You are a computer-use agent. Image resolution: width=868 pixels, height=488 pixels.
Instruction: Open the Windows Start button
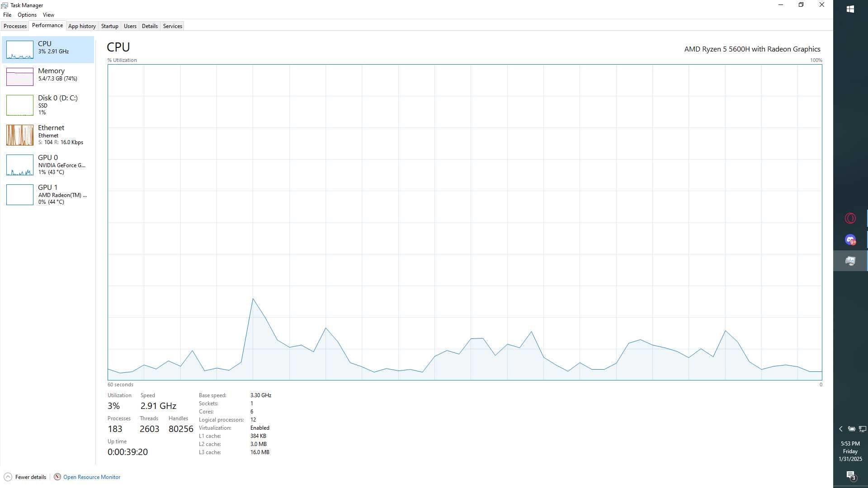coord(850,9)
